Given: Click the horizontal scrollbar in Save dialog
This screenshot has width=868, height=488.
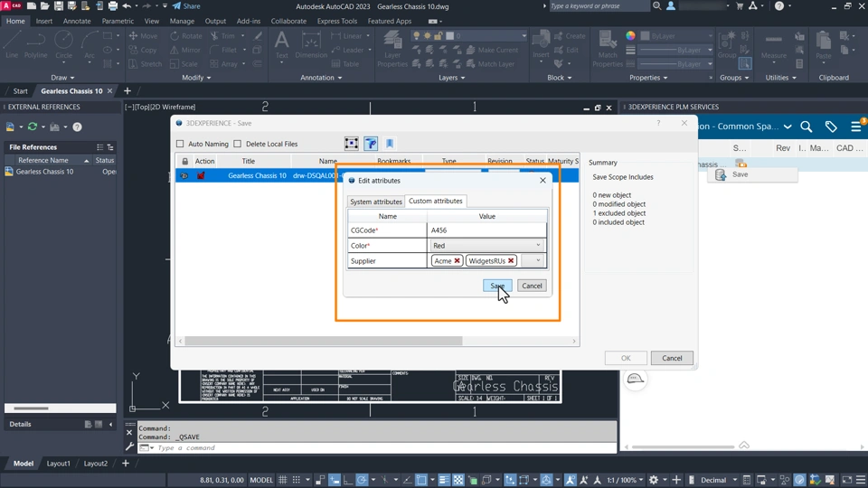Looking at the screenshot, I should click(x=324, y=341).
